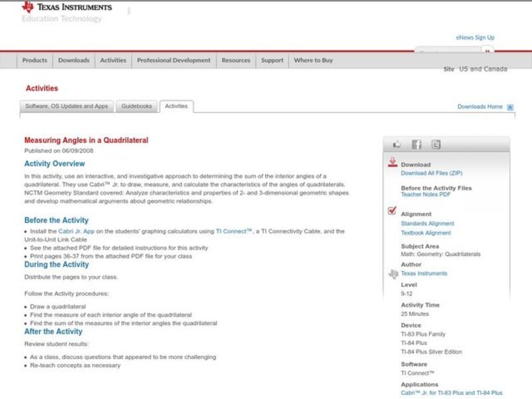Click the red download arrow icon
532x399 pixels.
click(x=392, y=163)
